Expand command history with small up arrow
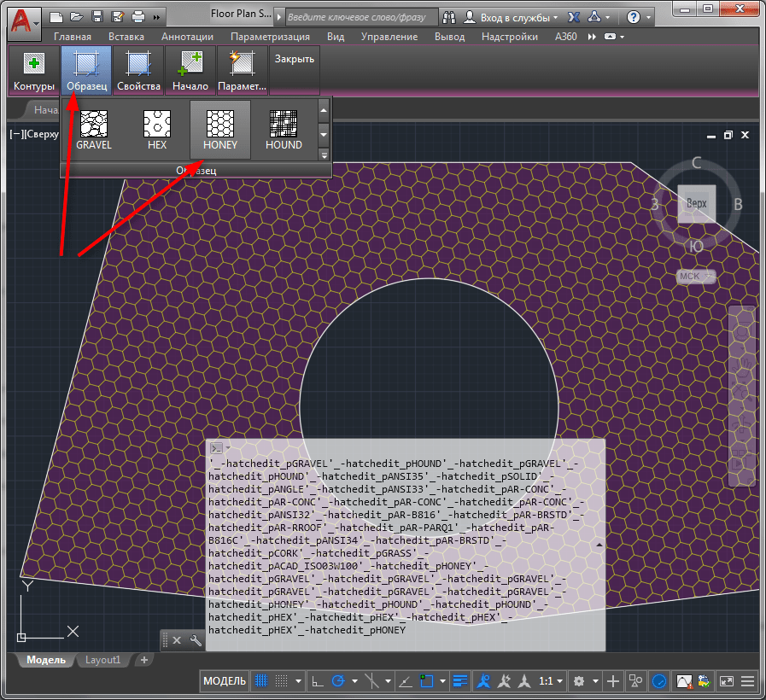The width and height of the screenshot is (766, 700). pyautogui.click(x=599, y=544)
